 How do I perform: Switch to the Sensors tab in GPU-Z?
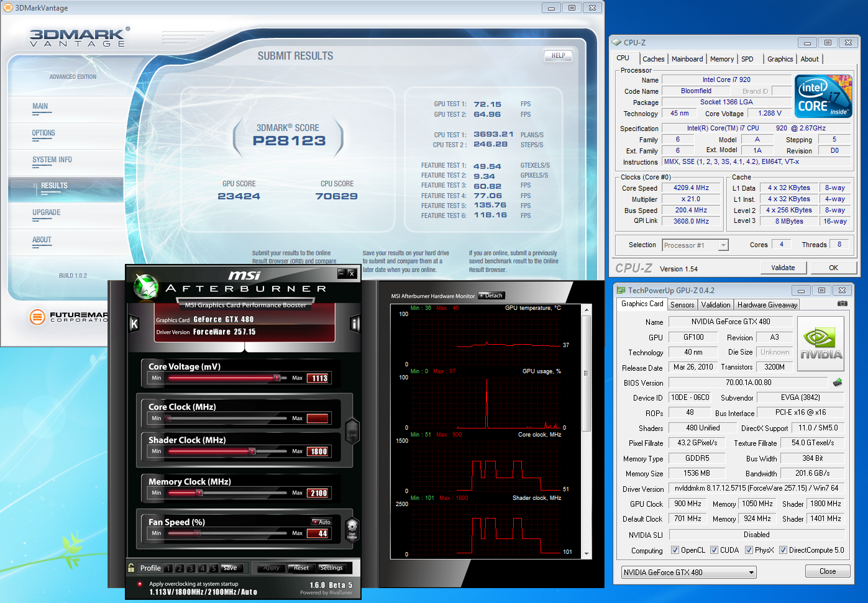click(682, 305)
